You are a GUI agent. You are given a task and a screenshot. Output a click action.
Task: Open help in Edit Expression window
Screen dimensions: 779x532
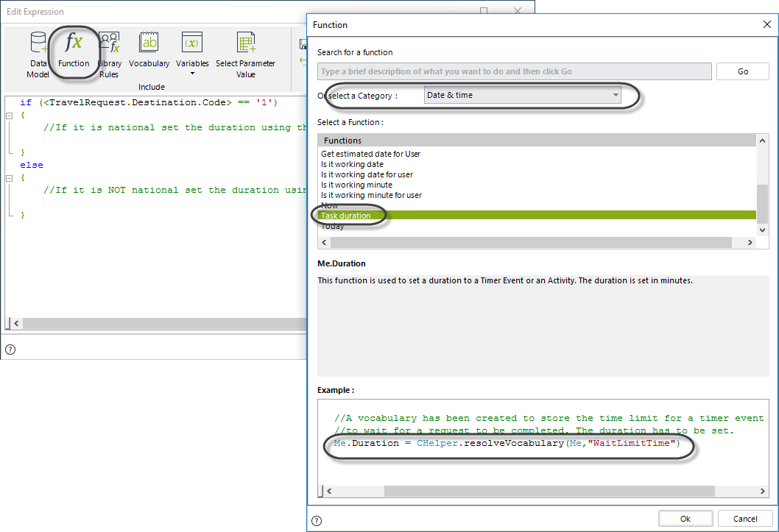coord(10,349)
